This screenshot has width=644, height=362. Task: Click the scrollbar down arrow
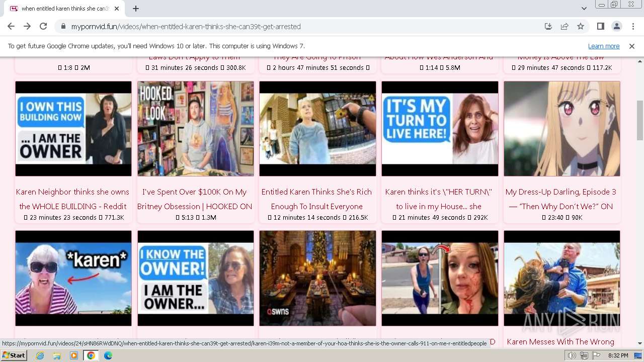coord(639,343)
